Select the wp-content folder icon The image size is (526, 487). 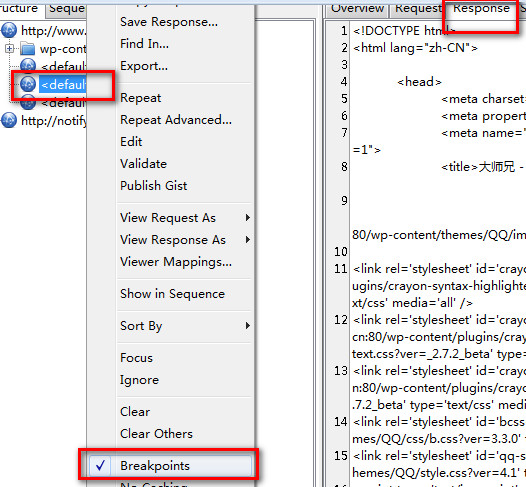[x=28, y=49]
